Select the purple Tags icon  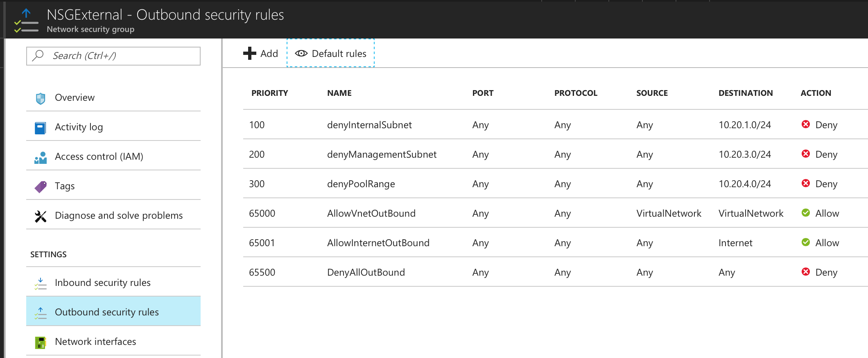click(x=41, y=187)
